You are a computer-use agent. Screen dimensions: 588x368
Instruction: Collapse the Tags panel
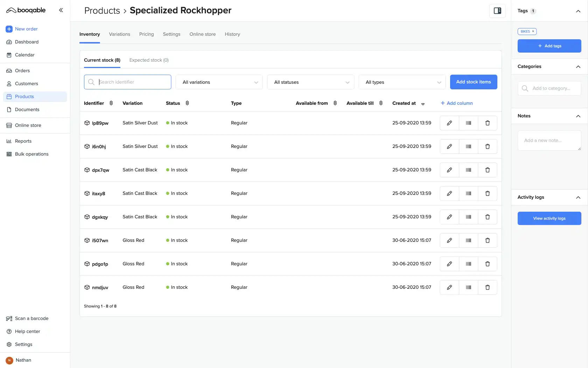(x=578, y=11)
